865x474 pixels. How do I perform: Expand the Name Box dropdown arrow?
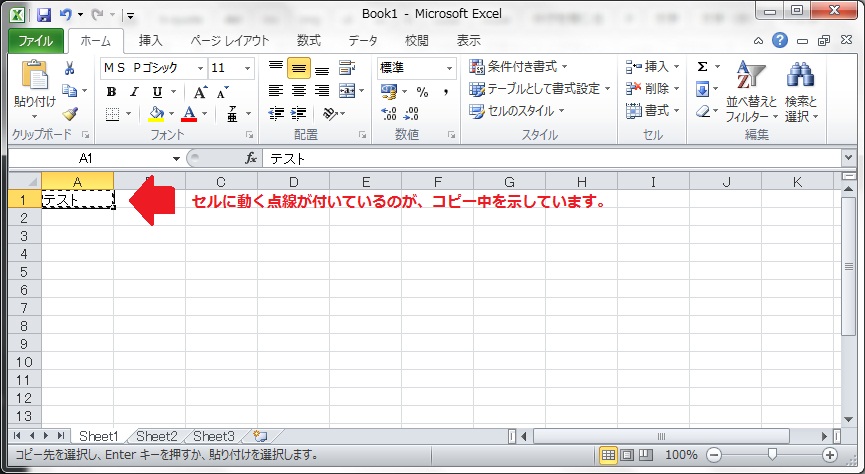(x=176, y=159)
